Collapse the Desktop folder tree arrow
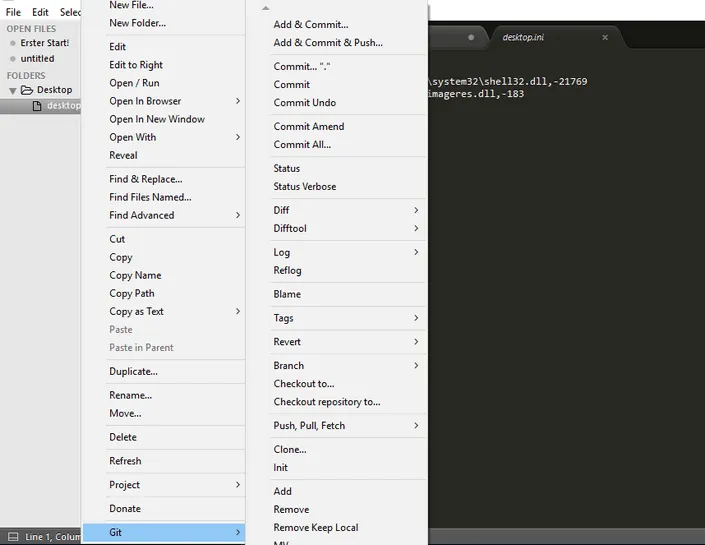Image resolution: width=705 pixels, height=545 pixels. [13, 91]
